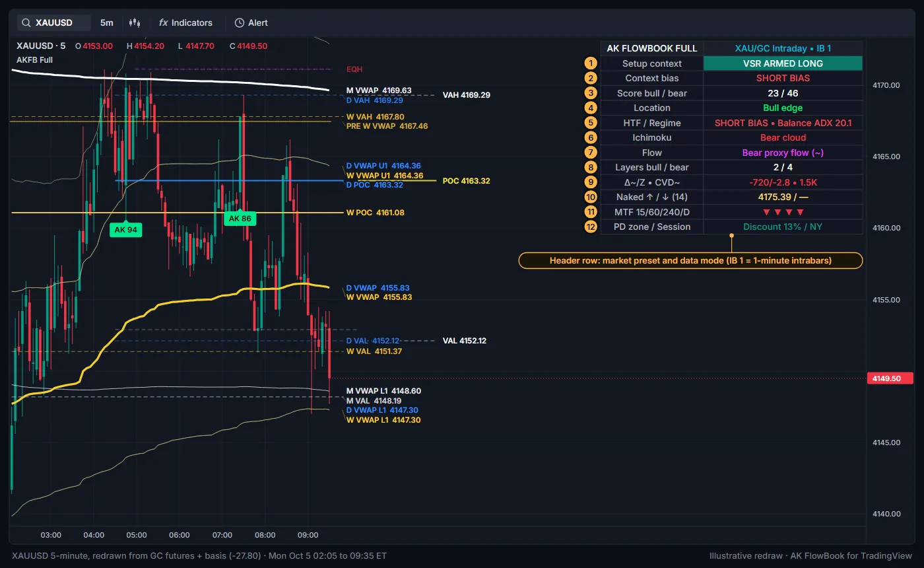This screenshot has width=924, height=568.
Task: Select the D VAL 4152.12 label
Action: (x=373, y=341)
